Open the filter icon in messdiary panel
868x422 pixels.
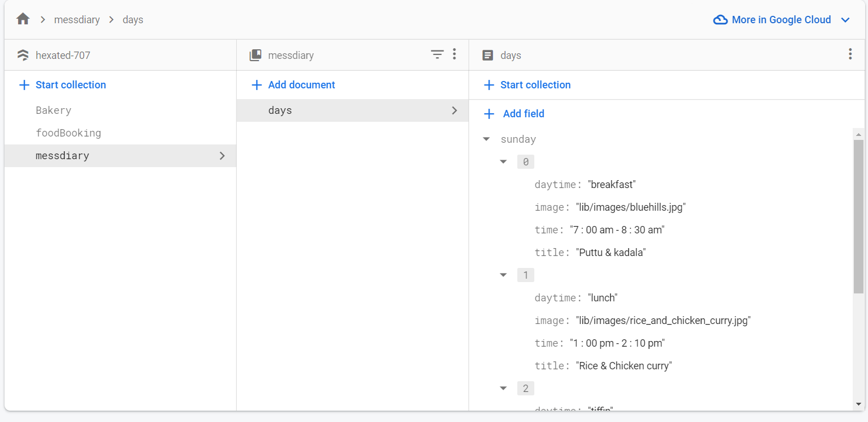(x=437, y=54)
